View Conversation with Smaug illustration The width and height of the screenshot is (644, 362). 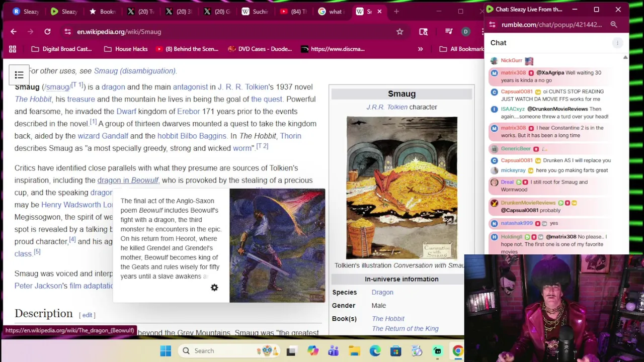[x=401, y=188]
